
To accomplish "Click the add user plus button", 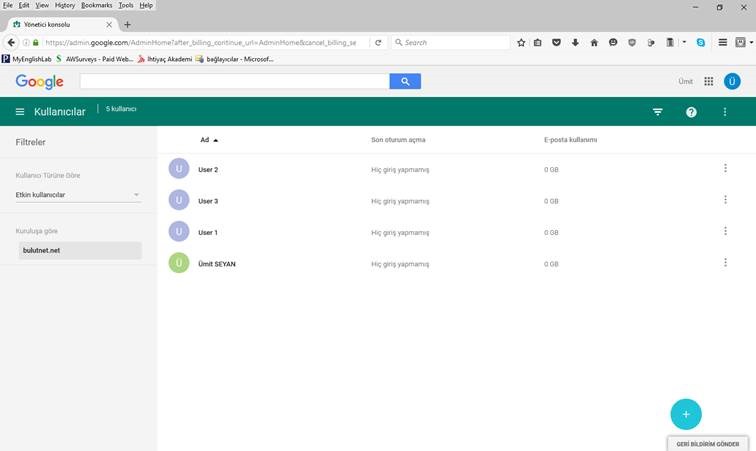I will [x=686, y=414].
